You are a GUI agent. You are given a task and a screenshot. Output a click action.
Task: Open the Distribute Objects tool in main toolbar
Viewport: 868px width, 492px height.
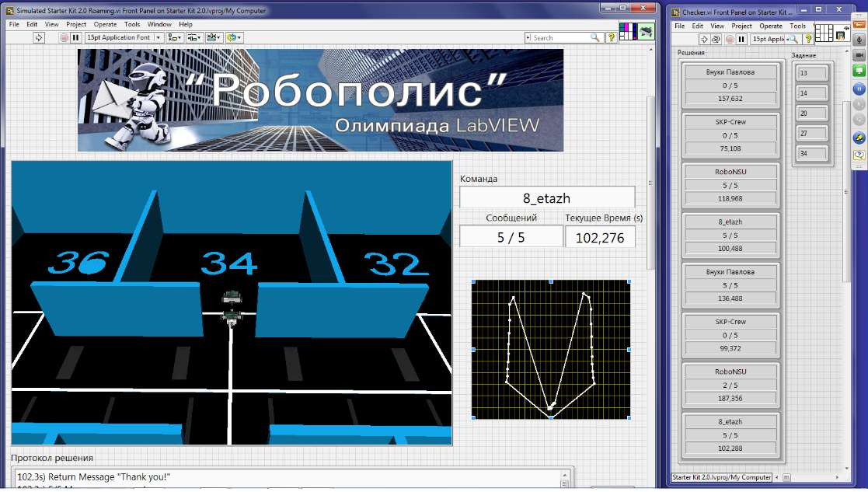pyautogui.click(x=193, y=37)
